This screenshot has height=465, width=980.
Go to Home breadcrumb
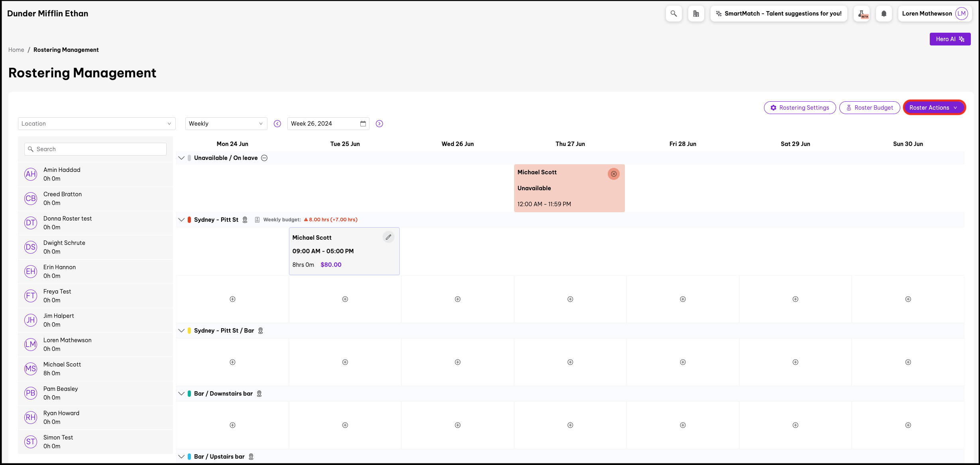pyautogui.click(x=16, y=50)
